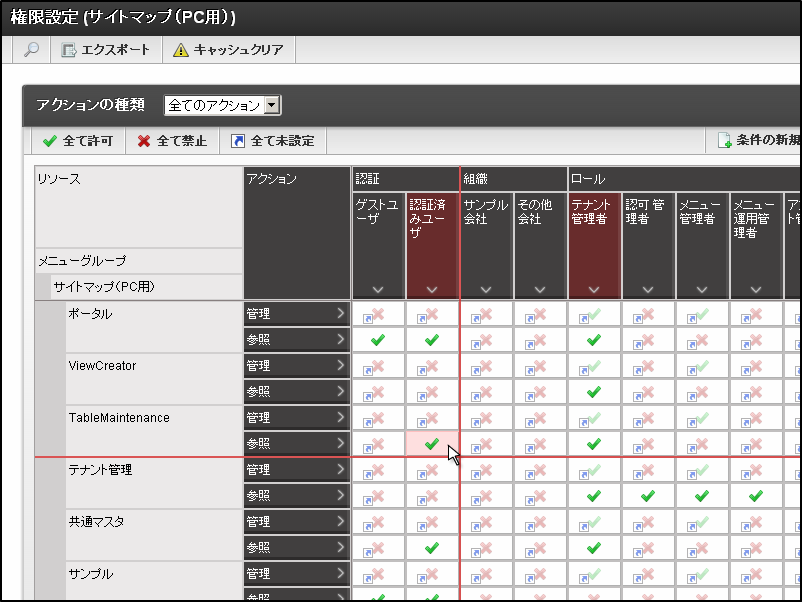Viewport: 802px width, 602px height.
Task: Toggle TableMaintenance 参照 permission for テナント管理者
Action: point(594,443)
